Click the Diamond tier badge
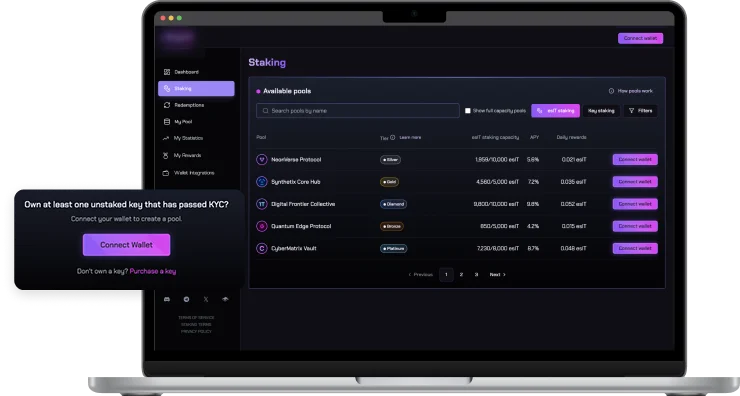Screen dimensions: 740x396 (394, 204)
